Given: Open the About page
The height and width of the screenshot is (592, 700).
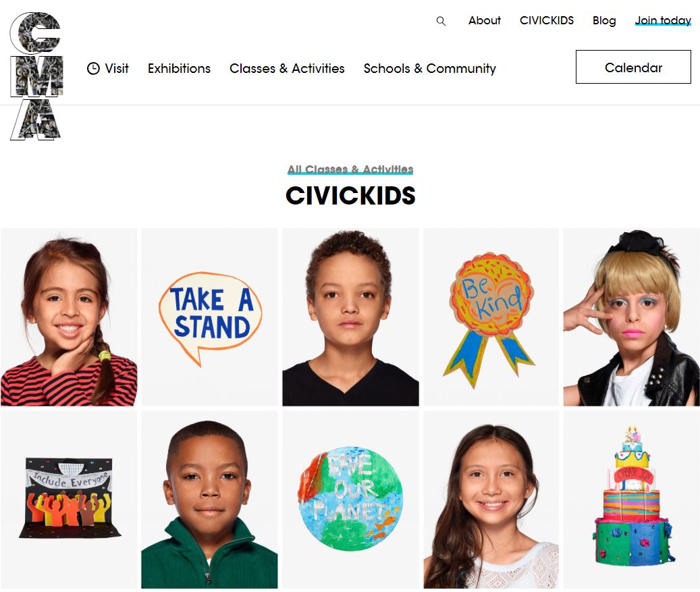Looking at the screenshot, I should [485, 20].
